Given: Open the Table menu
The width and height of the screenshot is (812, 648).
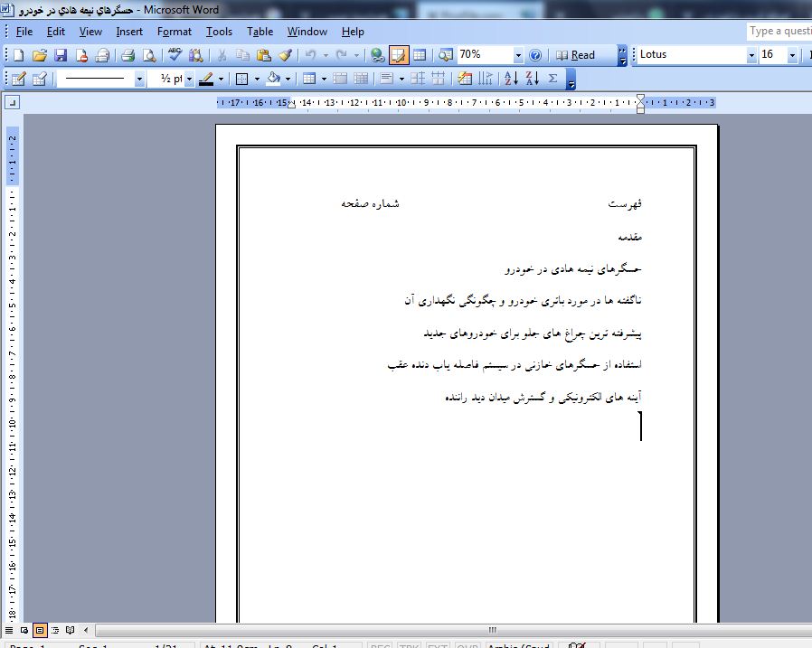Looking at the screenshot, I should point(260,32).
